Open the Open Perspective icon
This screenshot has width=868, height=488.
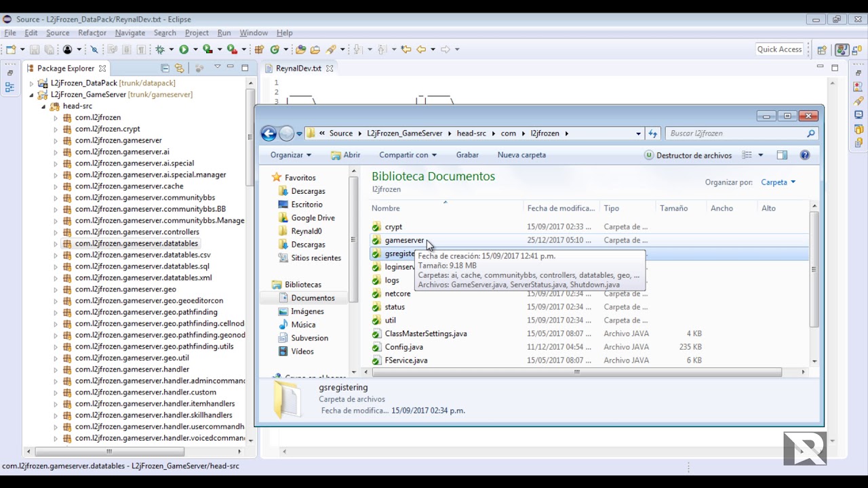pyautogui.click(x=822, y=49)
